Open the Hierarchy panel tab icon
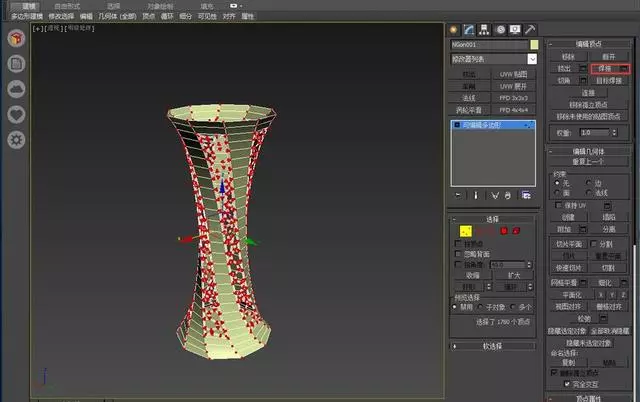 pos(483,29)
